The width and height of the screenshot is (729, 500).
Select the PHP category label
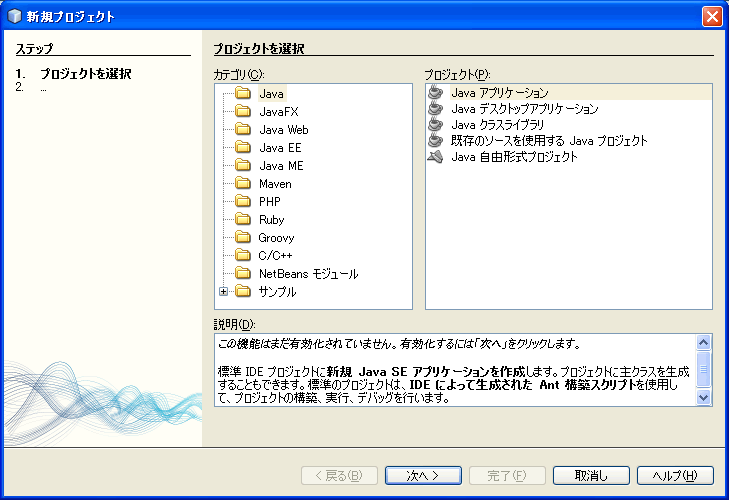tap(270, 201)
